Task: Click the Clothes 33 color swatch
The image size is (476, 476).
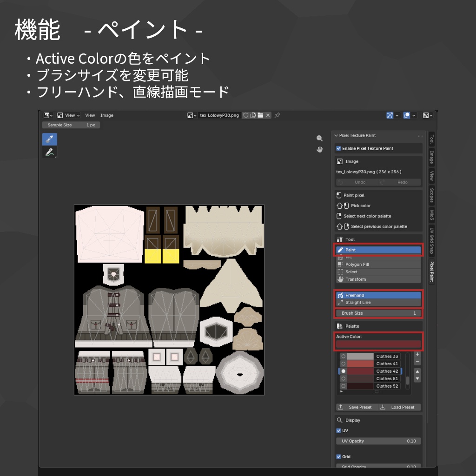Action: pos(360,357)
